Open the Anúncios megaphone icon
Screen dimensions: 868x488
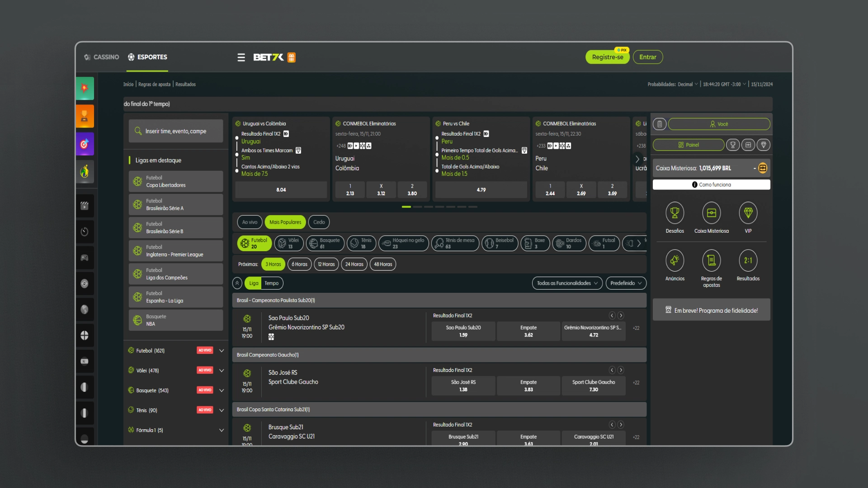click(675, 261)
